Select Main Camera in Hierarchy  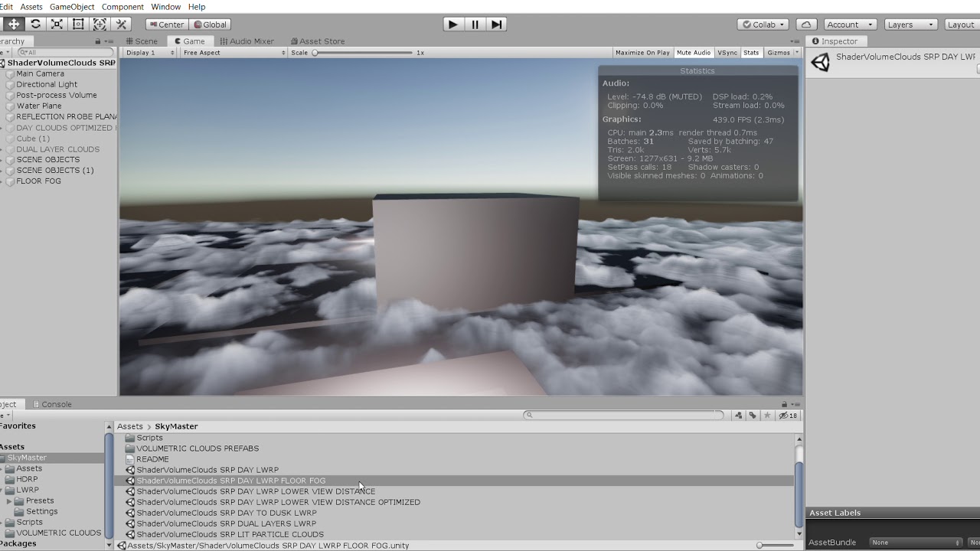click(x=40, y=73)
